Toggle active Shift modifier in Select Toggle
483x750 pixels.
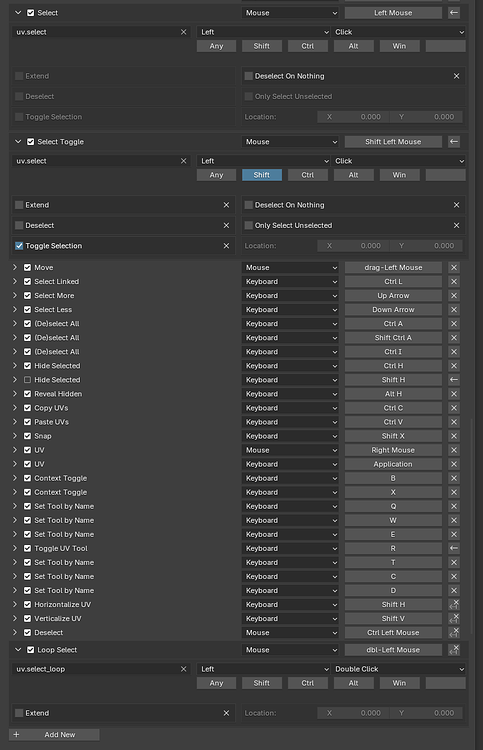point(262,175)
